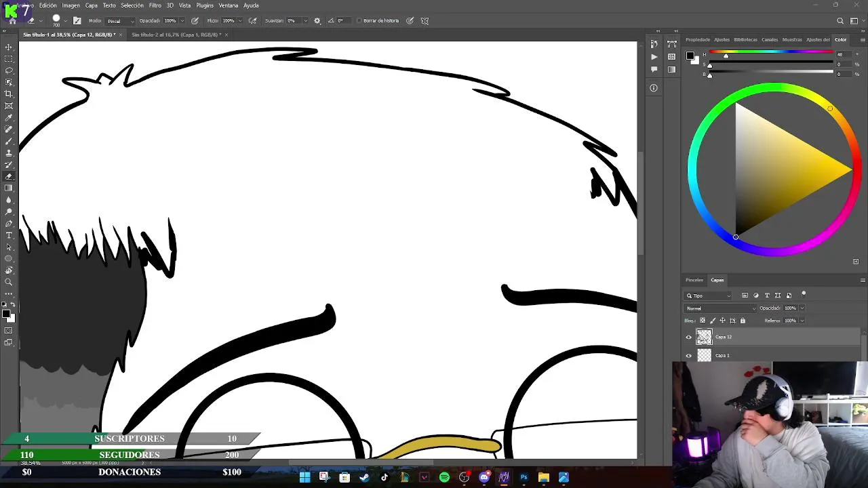Filter layers by adjustment layer icon

(756, 296)
